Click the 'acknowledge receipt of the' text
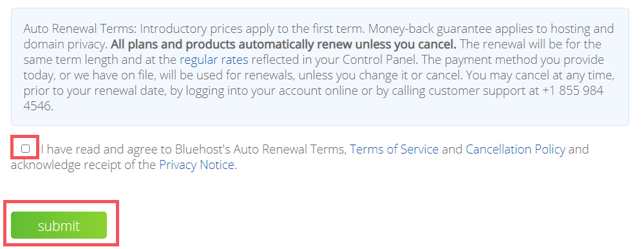The width and height of the screenshot is (644, 249). [x=83, y=165]
